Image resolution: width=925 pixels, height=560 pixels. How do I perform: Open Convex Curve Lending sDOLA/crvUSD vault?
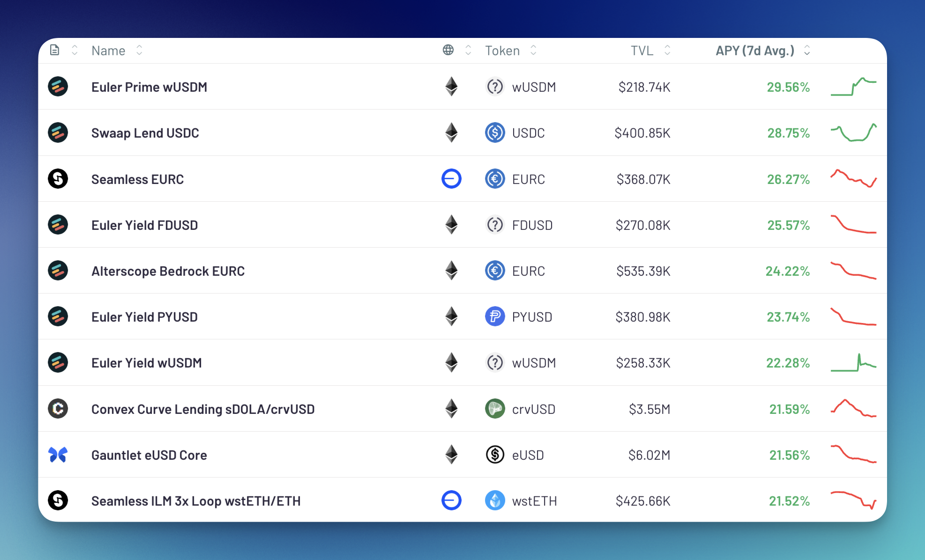click(203, 409)
